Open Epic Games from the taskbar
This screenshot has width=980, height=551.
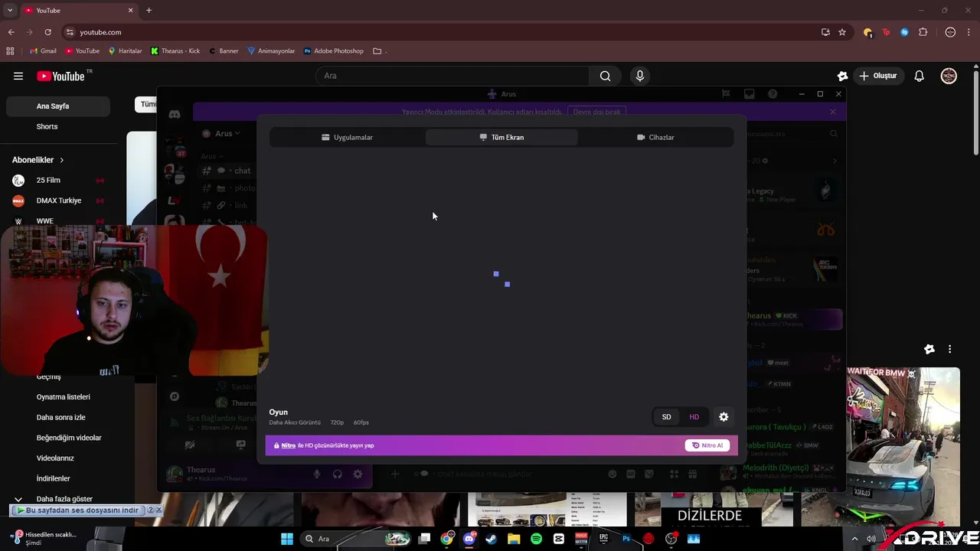(x=604, y=539)
